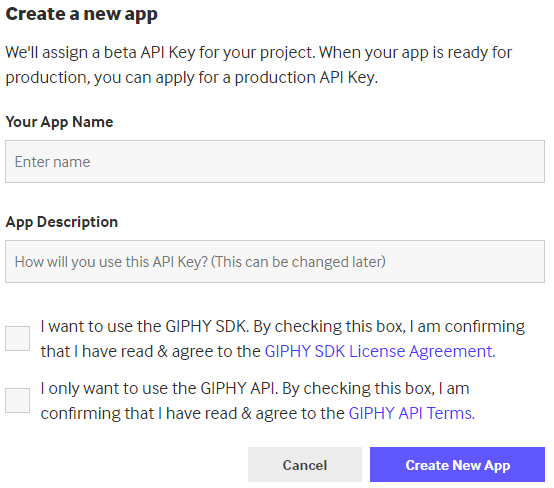Check the GIPHY SDK agreement checkbox

coord(17,338)
